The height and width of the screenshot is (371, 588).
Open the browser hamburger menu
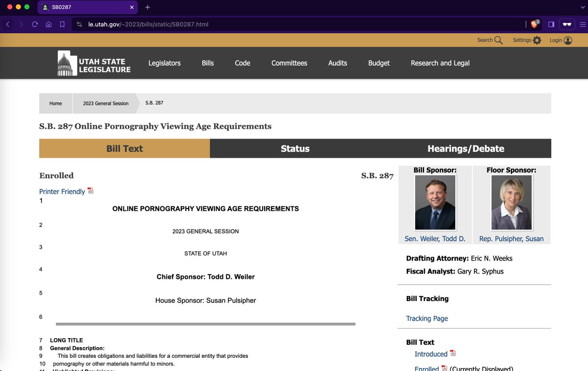point(582,24)
